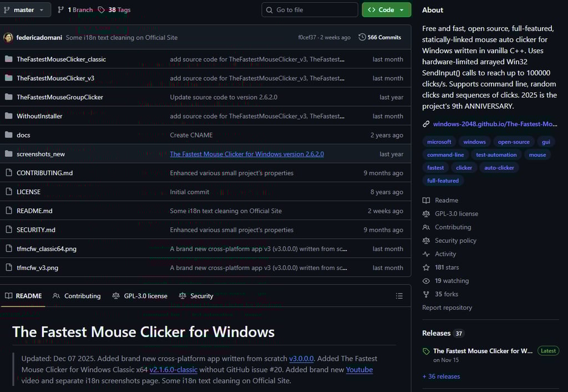Click the 1 Branch link
568x392 pixels.
coord(75,10)
